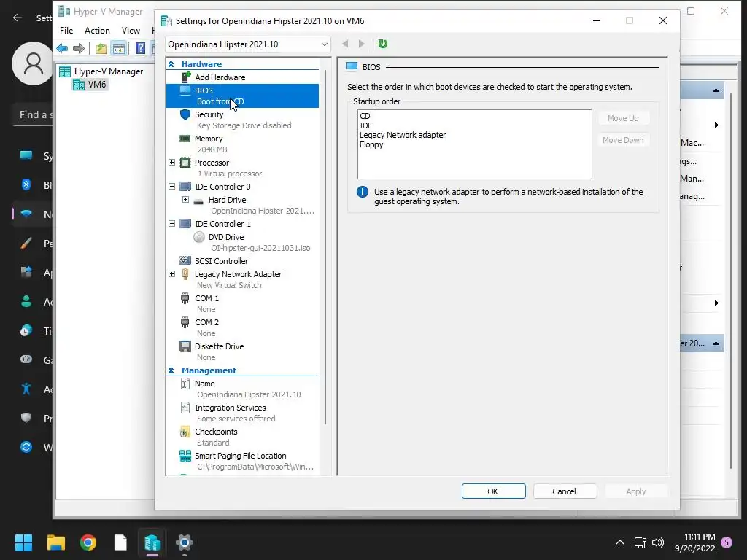This screenshot has width=747, height=560.
Task: Select the Hard Drive icon
Action: (198, 201)
